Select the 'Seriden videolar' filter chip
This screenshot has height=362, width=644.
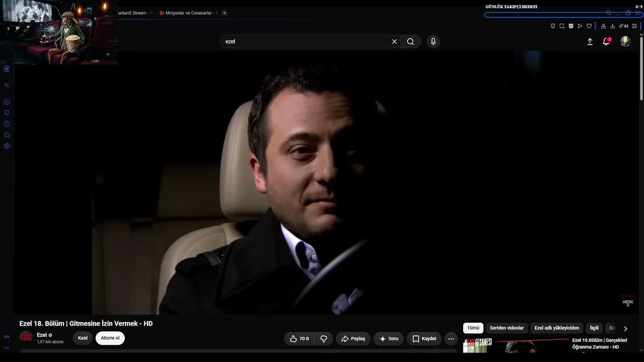pyautogui.click(x=507, y=328)
